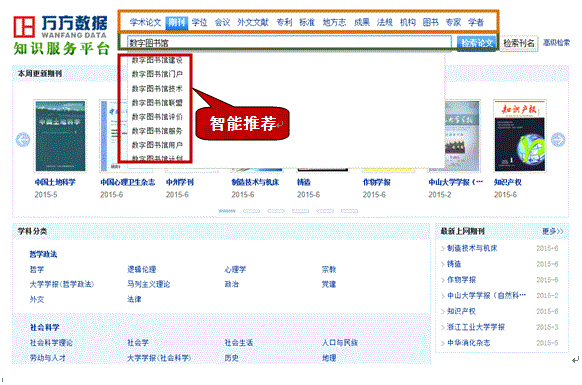Choose suggestion 数字图书馆技术

tap(157, 89)
